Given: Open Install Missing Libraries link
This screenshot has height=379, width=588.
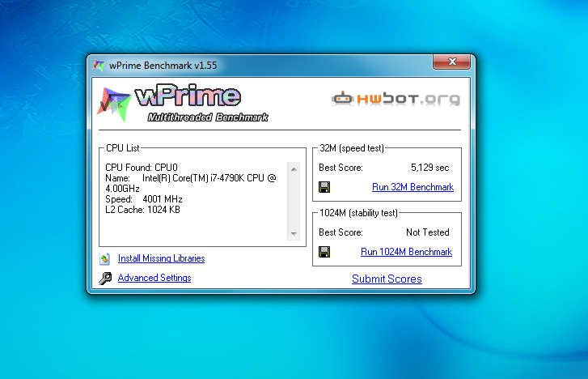Looking at the screenshot, I should click(161, 258).
